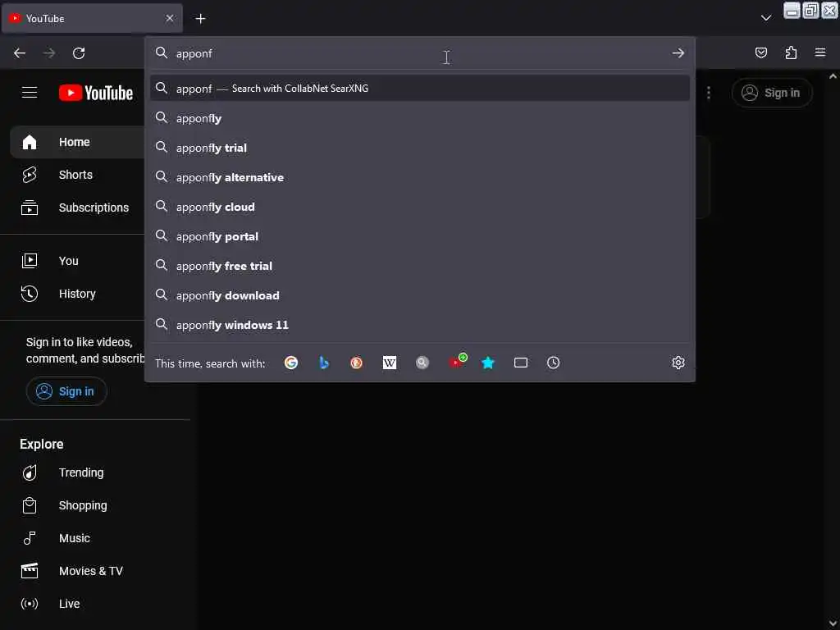Go to YouTube Home in sidebar
Image resolution: width=840 pixels, height=630 pixels.
point(78,142)
